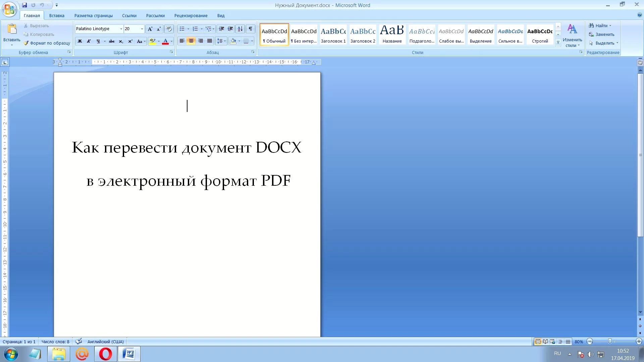Viewport: 644px width, 362px height.
Task: Click zoom slider handle
Action: click(x=610, y=341)
